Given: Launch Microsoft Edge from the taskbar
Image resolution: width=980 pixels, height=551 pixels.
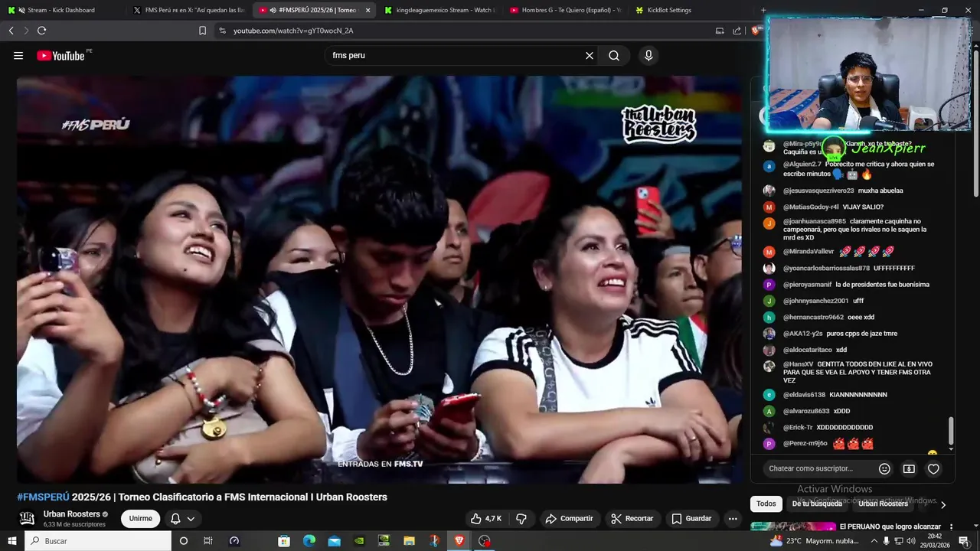Looking at the screenshot, I should pyautogui.click(x=309, y=541).
